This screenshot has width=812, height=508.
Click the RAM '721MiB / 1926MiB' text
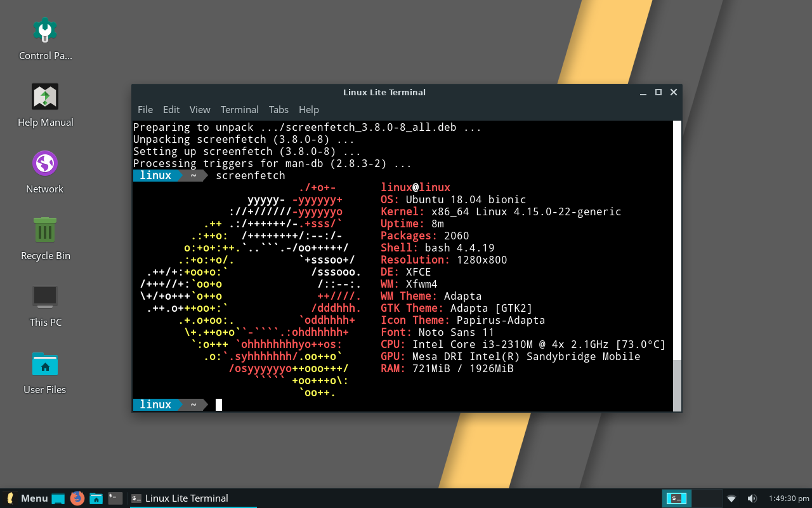click(463, 369)
